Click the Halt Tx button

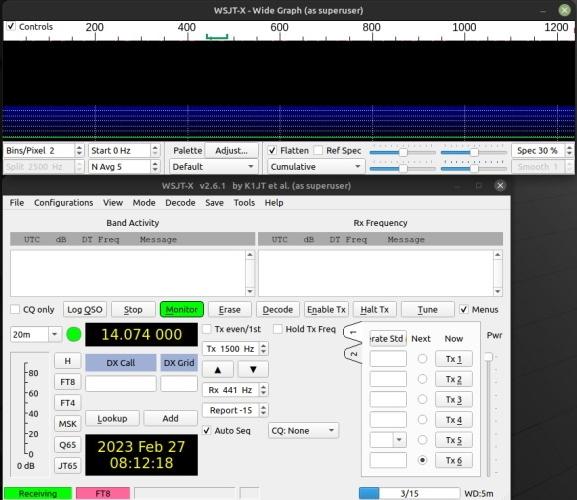pyautogui.click(x=375, y=309)
